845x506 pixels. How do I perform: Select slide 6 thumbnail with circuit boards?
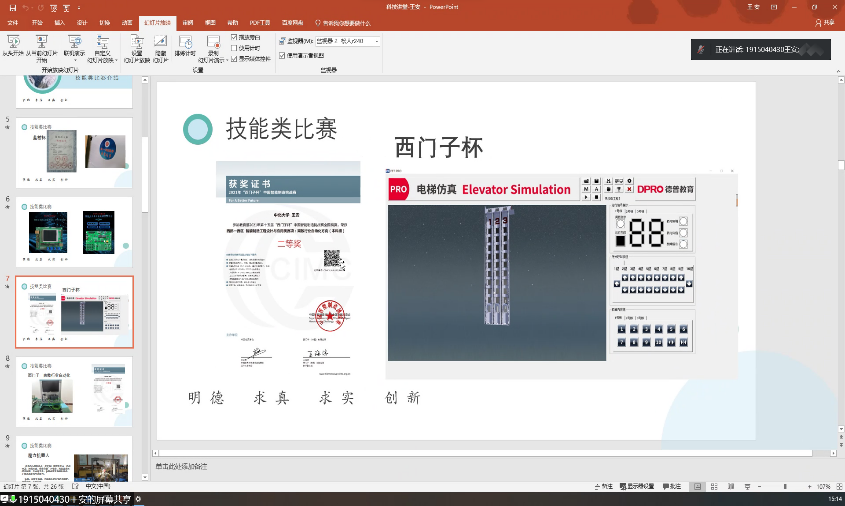coord(74,232)
